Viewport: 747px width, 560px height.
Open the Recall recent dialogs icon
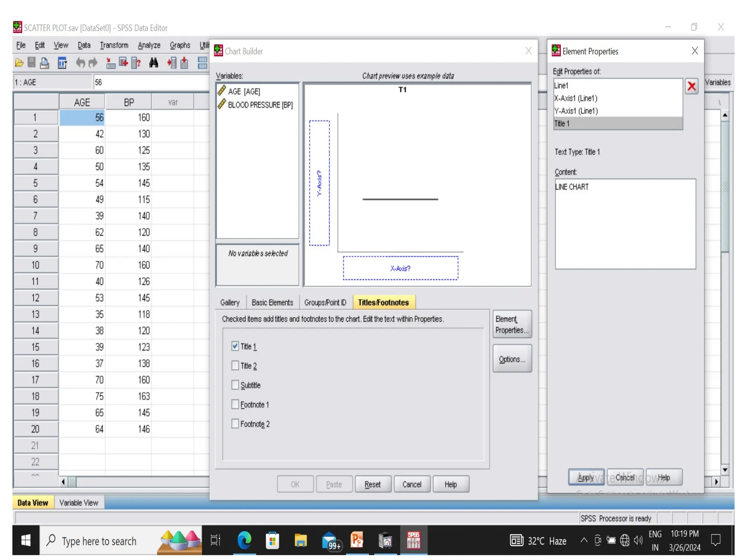pyautogui.click(x=62, y=63)
